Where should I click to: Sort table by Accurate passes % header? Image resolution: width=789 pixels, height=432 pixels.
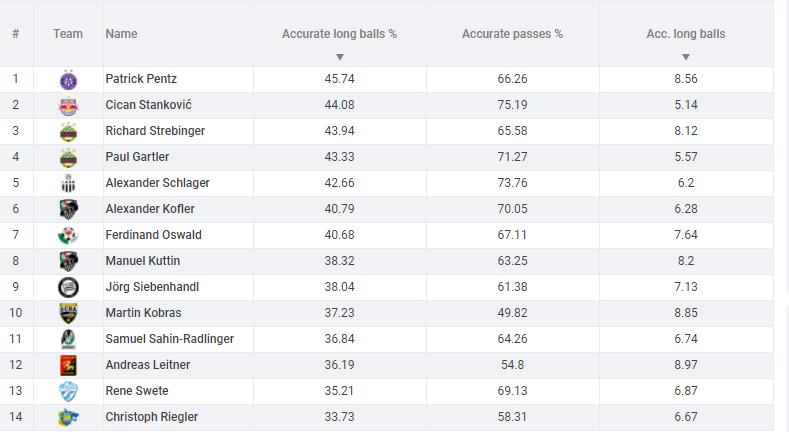(x=512, y=34)
